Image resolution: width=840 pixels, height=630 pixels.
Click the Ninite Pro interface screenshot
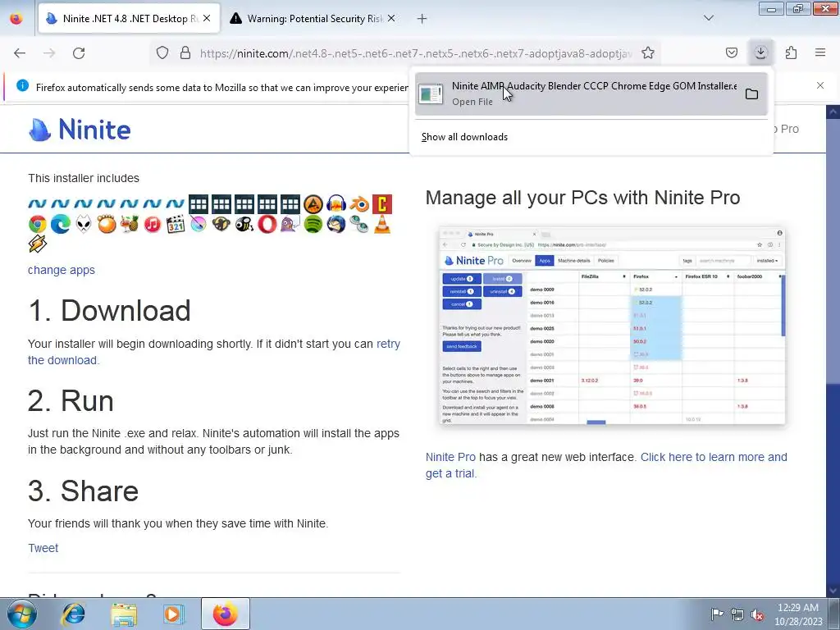pyautogui.click(x=612, y=326)
